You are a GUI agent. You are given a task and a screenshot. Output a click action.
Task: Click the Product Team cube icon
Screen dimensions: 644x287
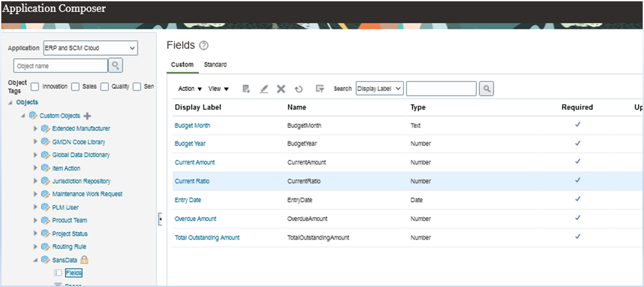pyautogui.click(x=45, y=221)
